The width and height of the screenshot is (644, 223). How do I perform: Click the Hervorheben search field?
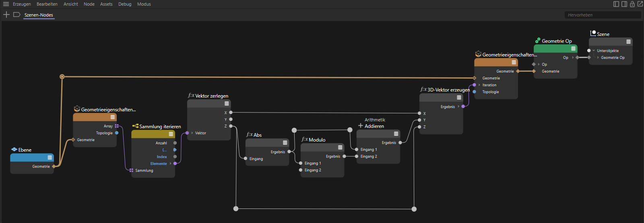pyautogui.click(x=603, y=15)
